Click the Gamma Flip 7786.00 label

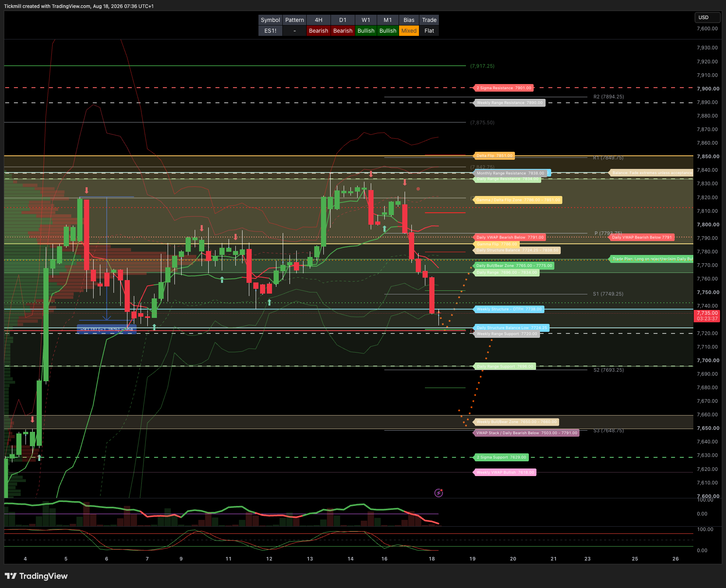tap(497, 244)
